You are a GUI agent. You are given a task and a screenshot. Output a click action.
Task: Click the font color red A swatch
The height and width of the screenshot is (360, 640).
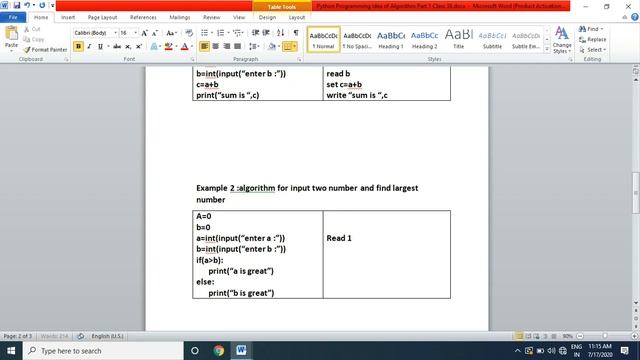[184, 47]
